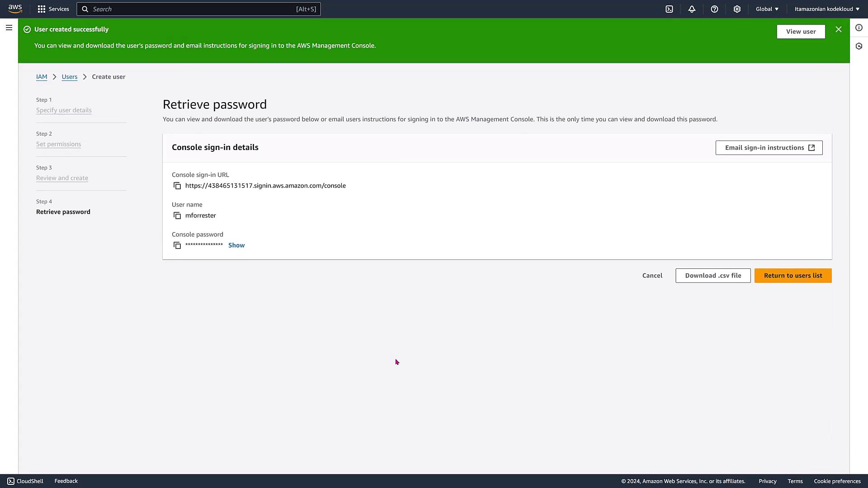Screen dimensions: 868x488
Task: Open the settings gear icon
Action: [x=737, y=9]
